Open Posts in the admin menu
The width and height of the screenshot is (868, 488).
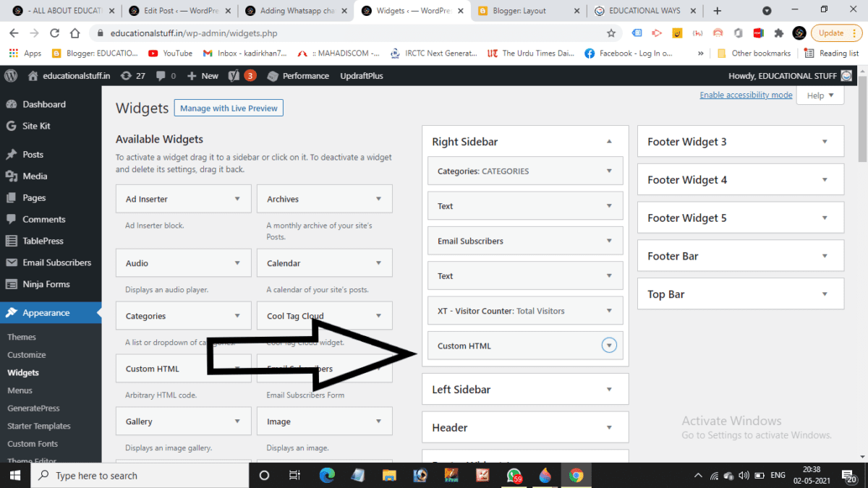tap(33, 155)
